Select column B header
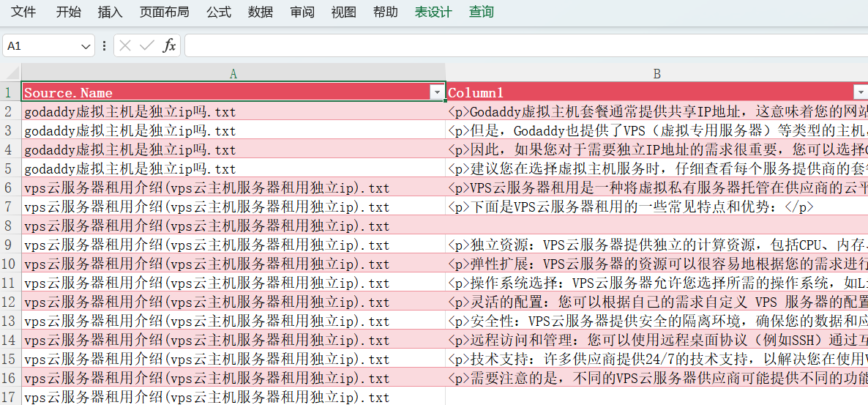Image resolution: width=868 pixels, height=405 pixels. (x=656, y=73)
